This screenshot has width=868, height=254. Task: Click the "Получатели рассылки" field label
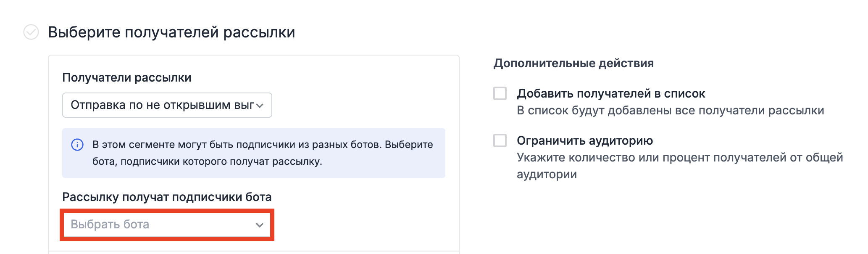click(x=126, y=78)
